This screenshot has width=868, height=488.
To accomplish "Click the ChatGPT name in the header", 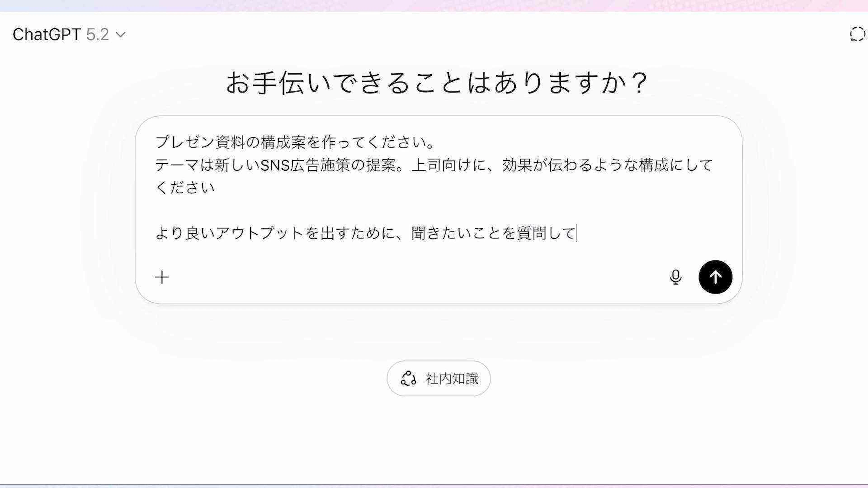I will tap(47, 34).
